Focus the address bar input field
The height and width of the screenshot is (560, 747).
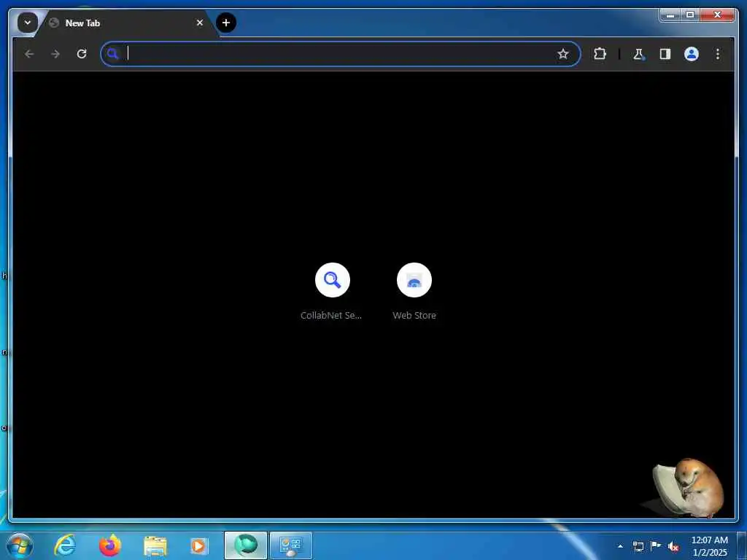(340, 54)
